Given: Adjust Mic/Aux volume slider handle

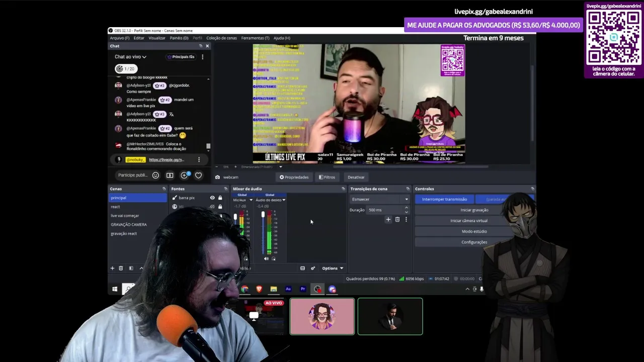Looking at the screenshot, I should click(235, 217).
